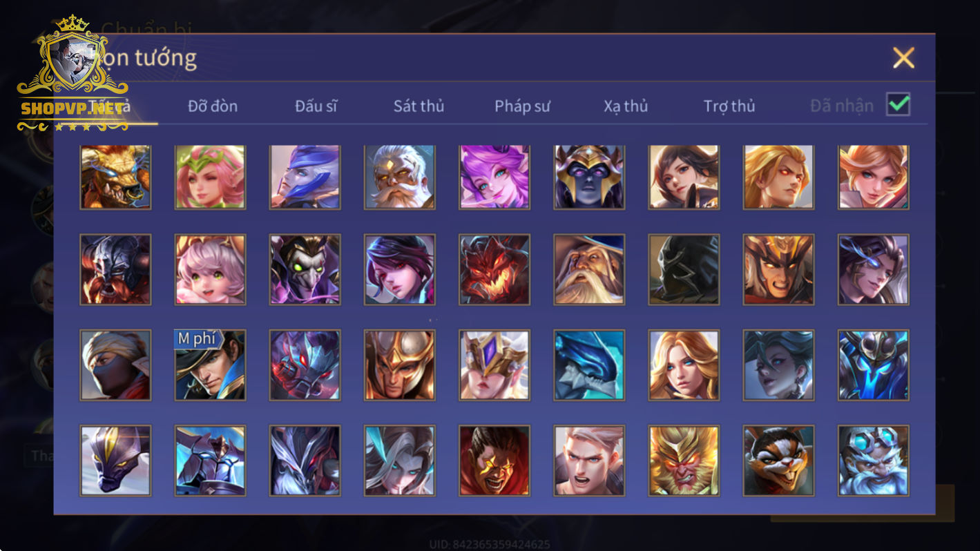Select the purple-haired girl hero in top row
This screenshot has width=980, height=551.
tap(494, 177)
